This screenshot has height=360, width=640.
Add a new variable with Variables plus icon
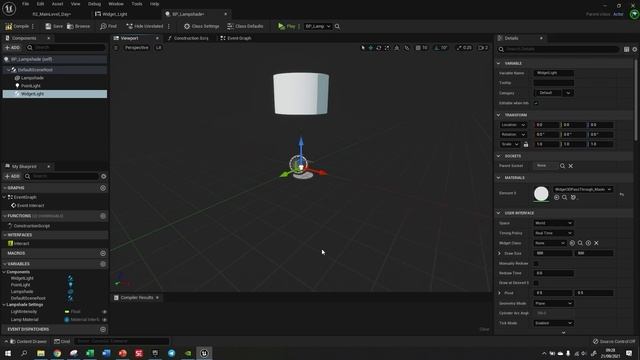(103, 264)
